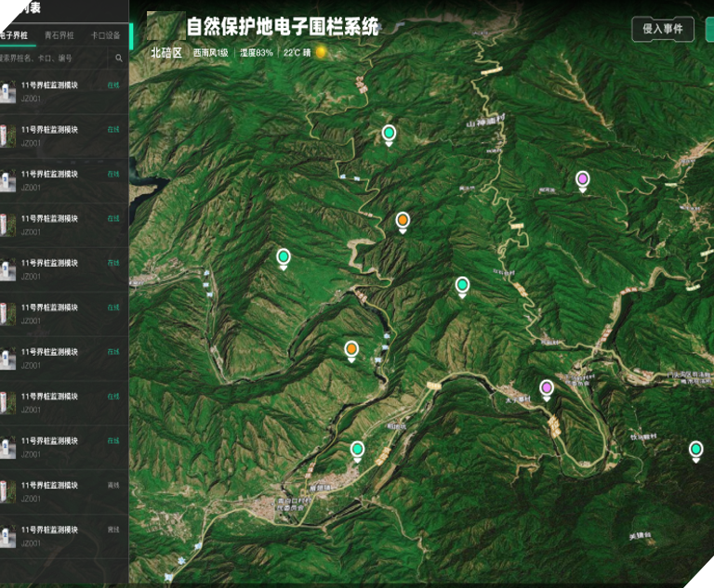Click the thumbnail of the second list device
Screen dimensions: 714x588
coord(8,136)
